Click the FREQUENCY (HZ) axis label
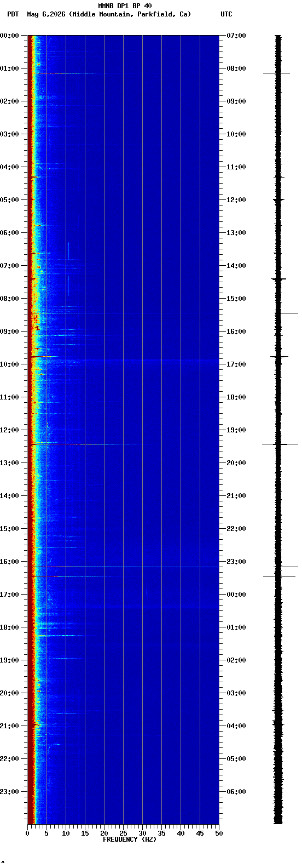 (x=130, y=840)
